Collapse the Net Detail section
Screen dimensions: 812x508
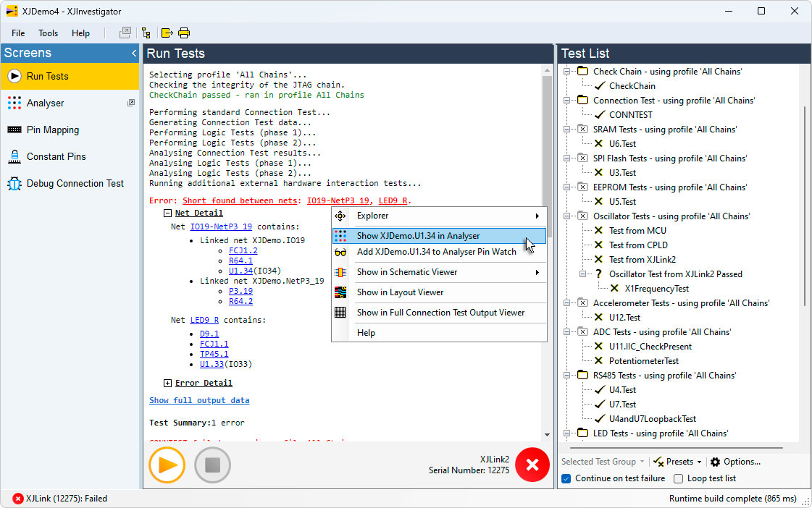[x=167, y=213]
